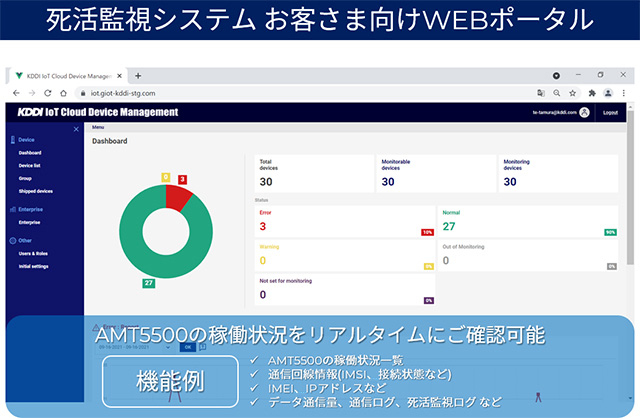Click the Dashboard page heading
Viewport: 640px width, 418px height.
(x=109, y=141)
